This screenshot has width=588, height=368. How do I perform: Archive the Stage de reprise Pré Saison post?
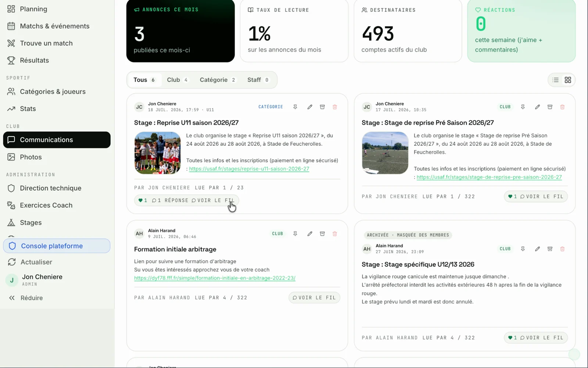(550, 107)
